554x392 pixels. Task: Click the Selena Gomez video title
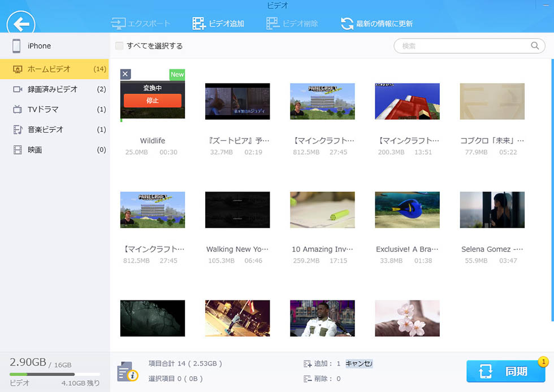coord(492,249)
